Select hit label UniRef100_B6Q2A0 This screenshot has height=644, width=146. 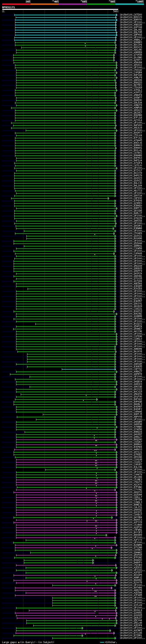click(131, 440)
